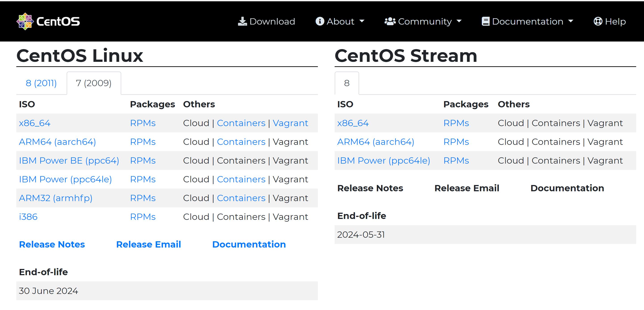Open CentOS Linux ARM64 (aarch64) ISO link
This screenshot has width=644, height=310.
[57, 142]
